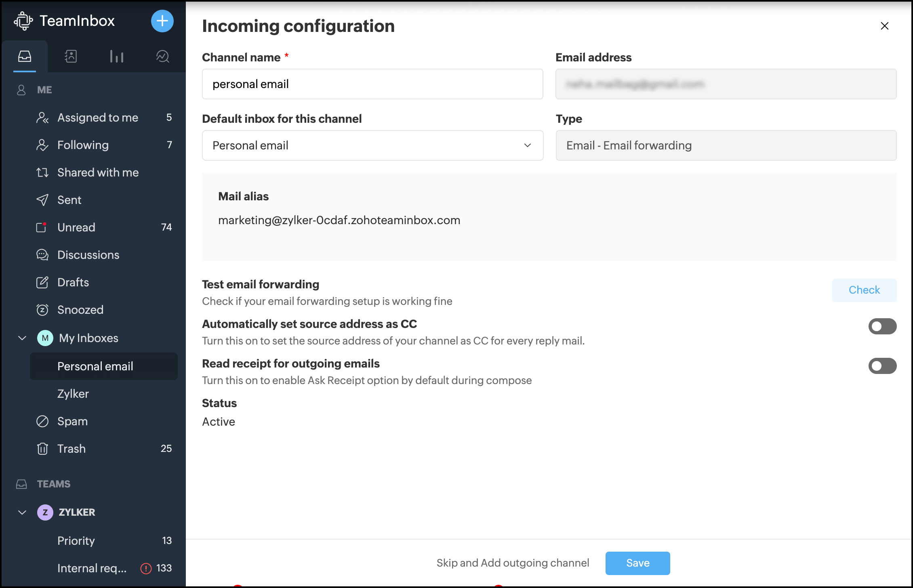Click the Internal req count 133
Screen dimensions: 913x588
(164, 568)
